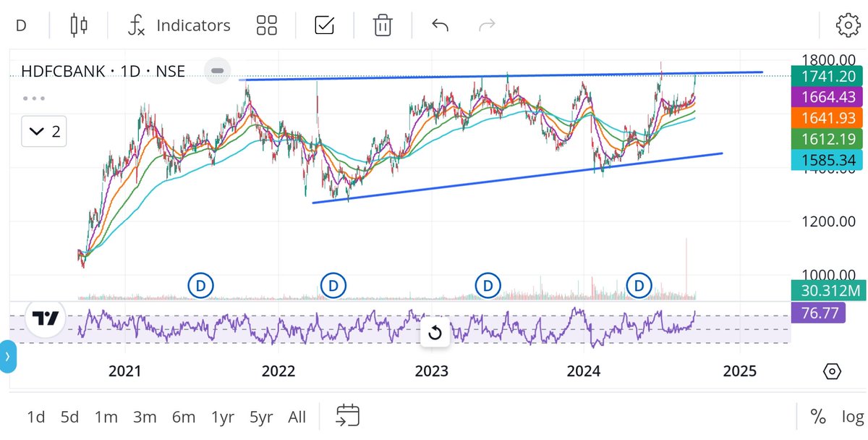Select the 5d time range
Screen dimensions: 868x440
click(69, 417)
